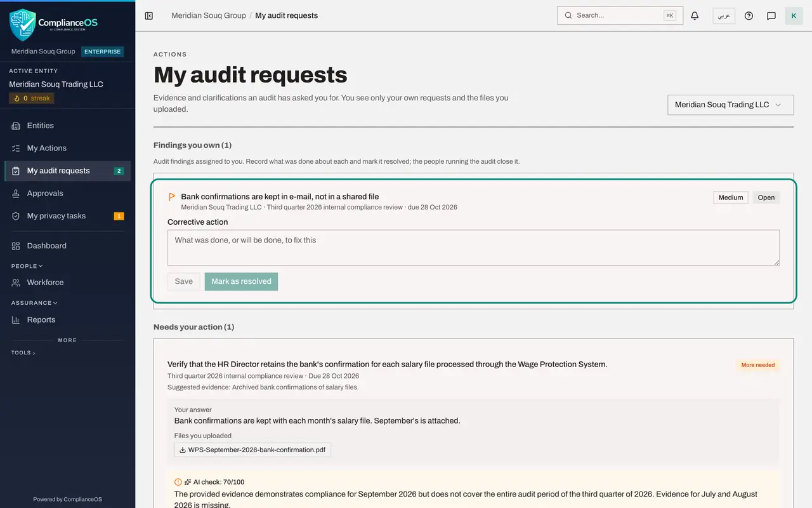Screen dimensions: 812x508
Task: Go to Entities in the sidebar
Action: click(67, 126)
